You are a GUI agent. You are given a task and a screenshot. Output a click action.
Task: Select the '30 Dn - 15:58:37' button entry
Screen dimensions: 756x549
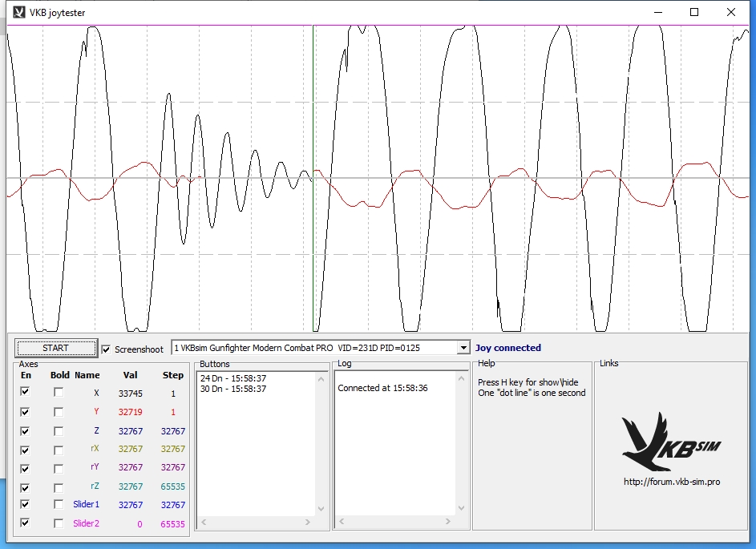point(233,389)
